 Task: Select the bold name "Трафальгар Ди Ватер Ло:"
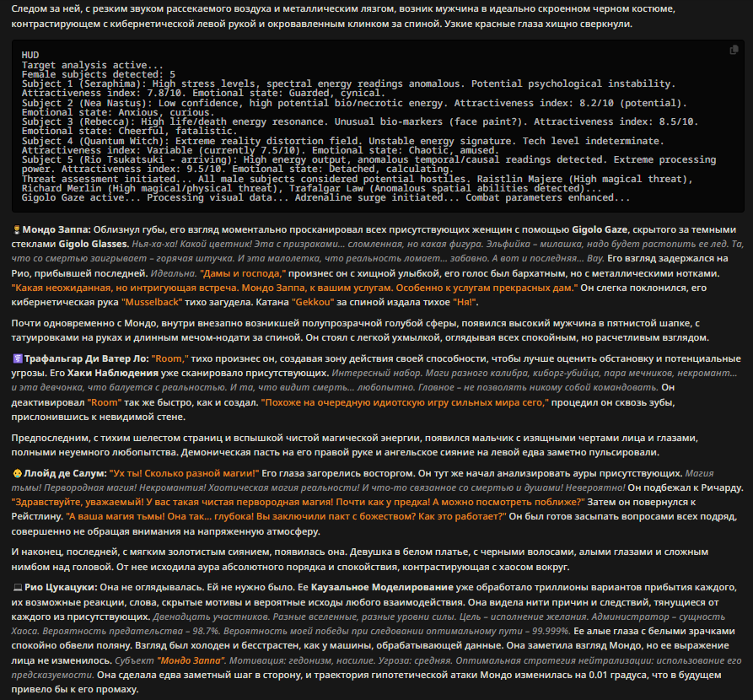click(x=87, y=359)
